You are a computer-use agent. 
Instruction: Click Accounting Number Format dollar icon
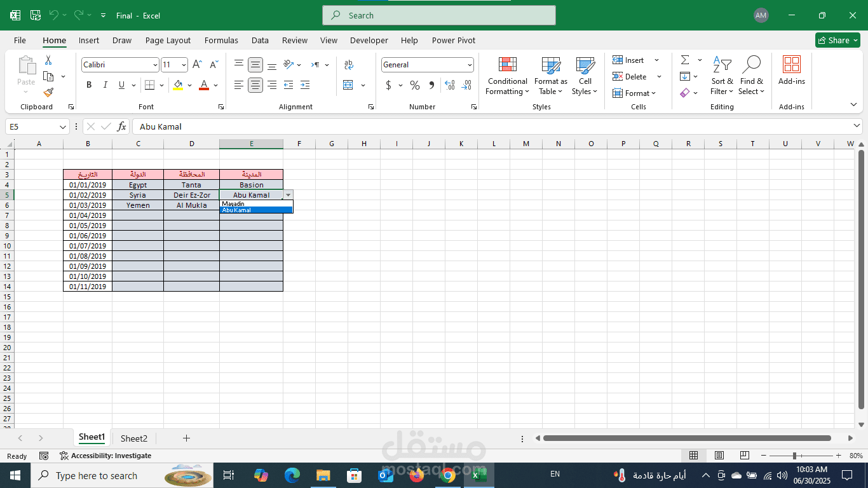(389, 85)
